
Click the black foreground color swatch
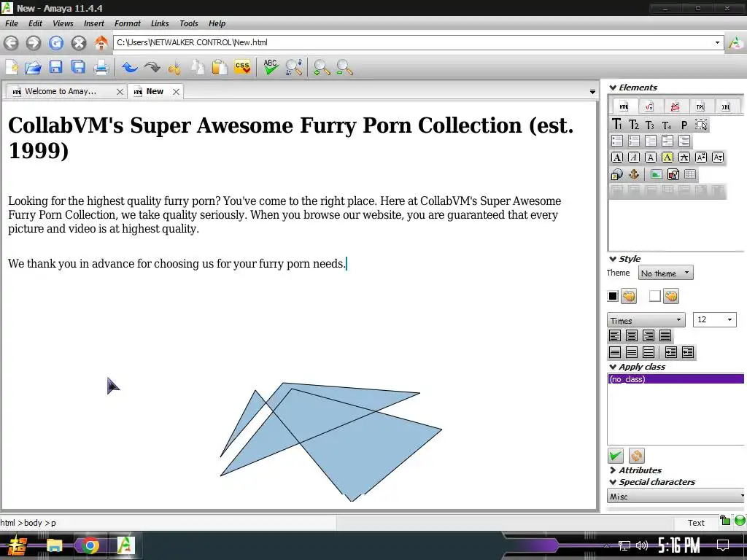[613, 296]
